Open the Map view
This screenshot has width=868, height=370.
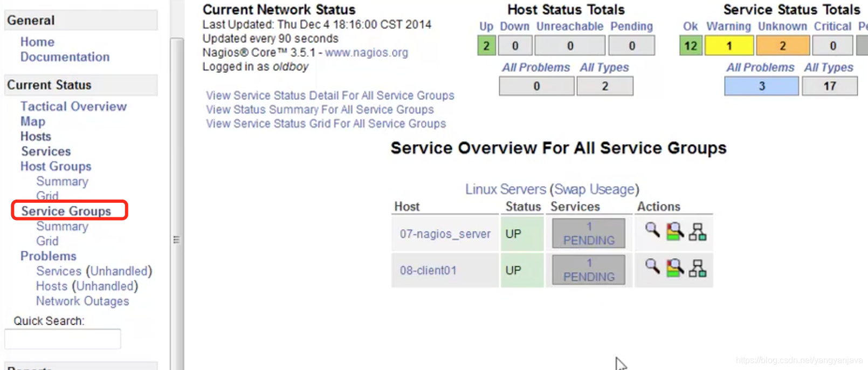point(33,122)
